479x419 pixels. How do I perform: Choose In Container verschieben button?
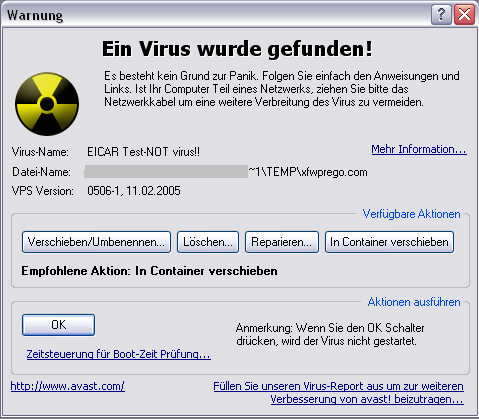click(389, 242)
